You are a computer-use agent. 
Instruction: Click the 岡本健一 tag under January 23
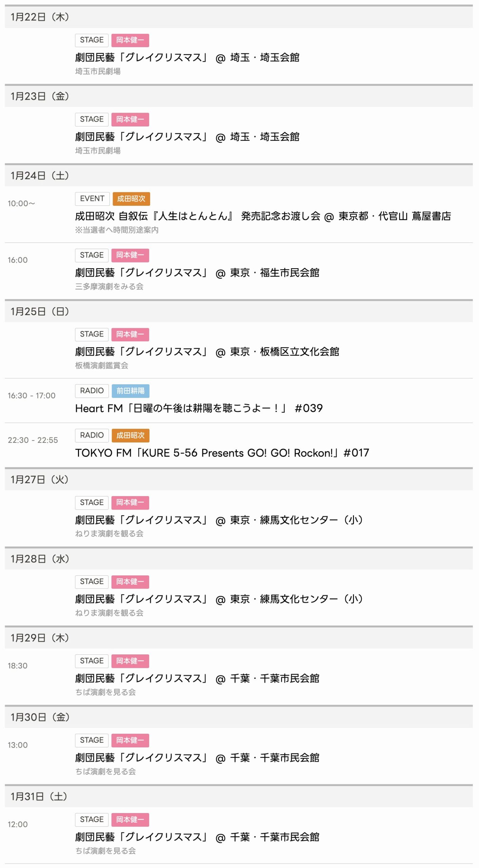point(130,119)
